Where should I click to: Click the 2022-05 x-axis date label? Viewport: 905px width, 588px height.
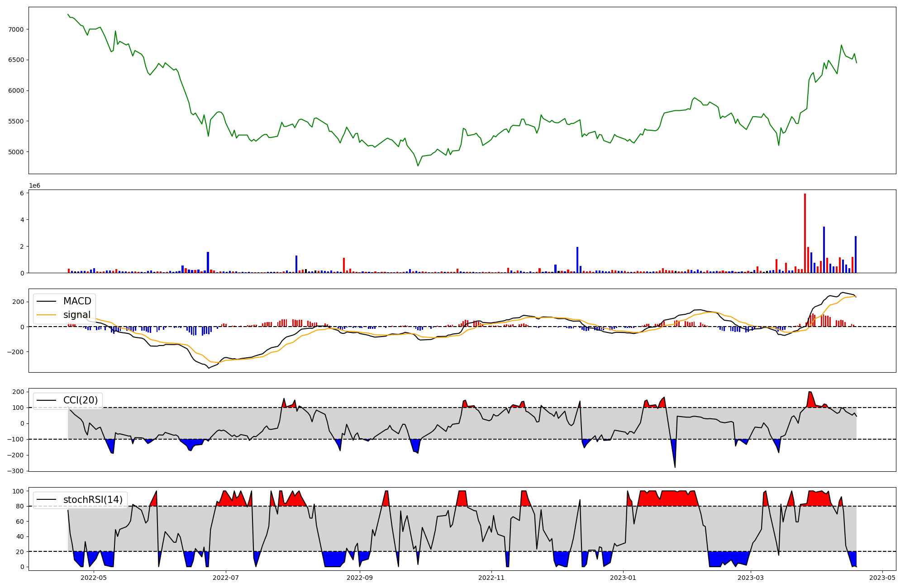coord(94,578)
